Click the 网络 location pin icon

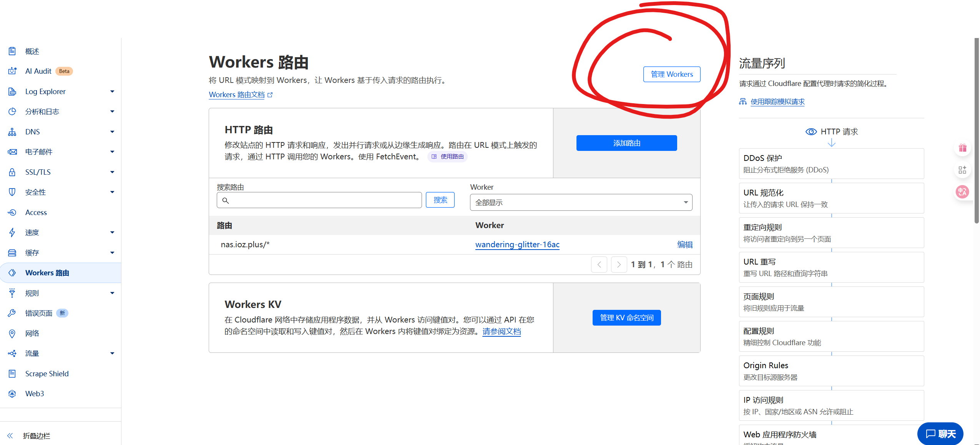(x=12, y=333)
